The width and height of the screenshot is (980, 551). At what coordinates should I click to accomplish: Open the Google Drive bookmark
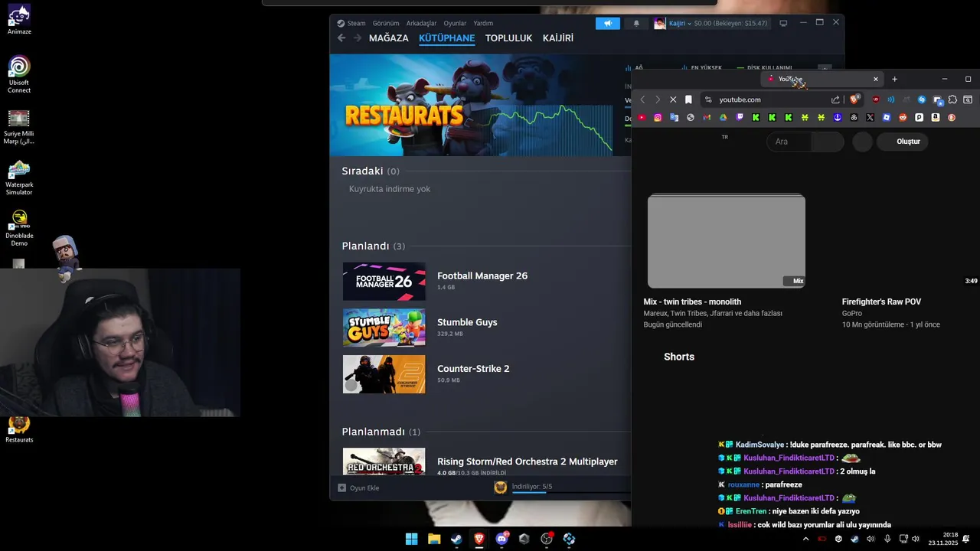click(723, 118)
